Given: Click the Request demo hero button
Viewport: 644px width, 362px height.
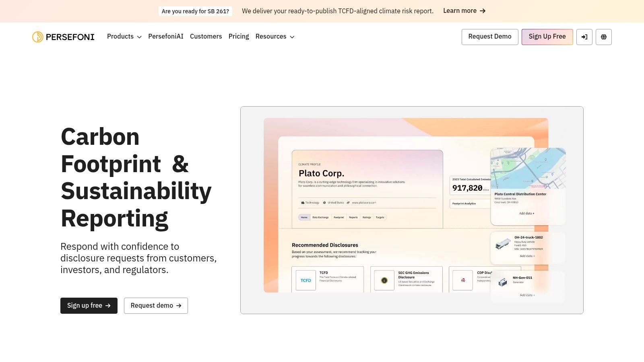Looking at the screenshot, I should (156, 306).
